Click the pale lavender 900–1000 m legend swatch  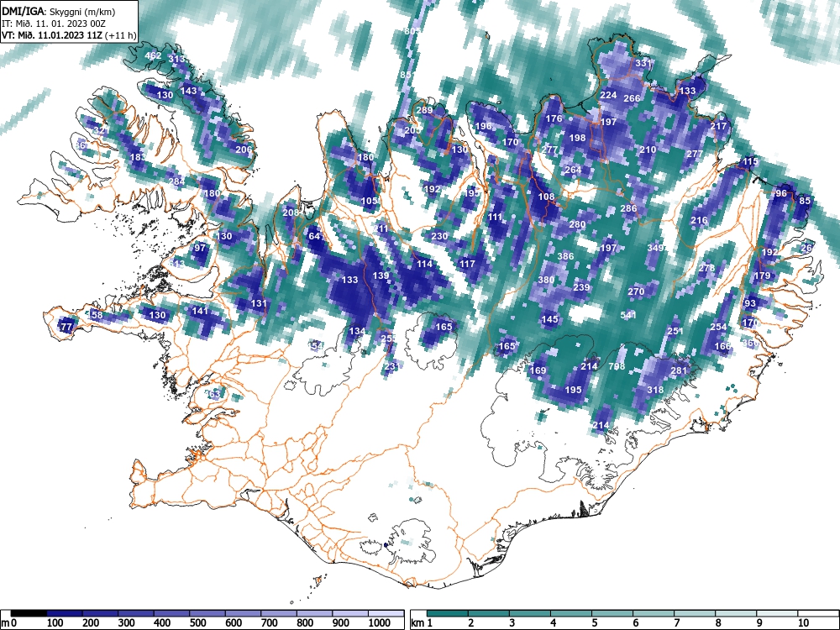point(350,613)
